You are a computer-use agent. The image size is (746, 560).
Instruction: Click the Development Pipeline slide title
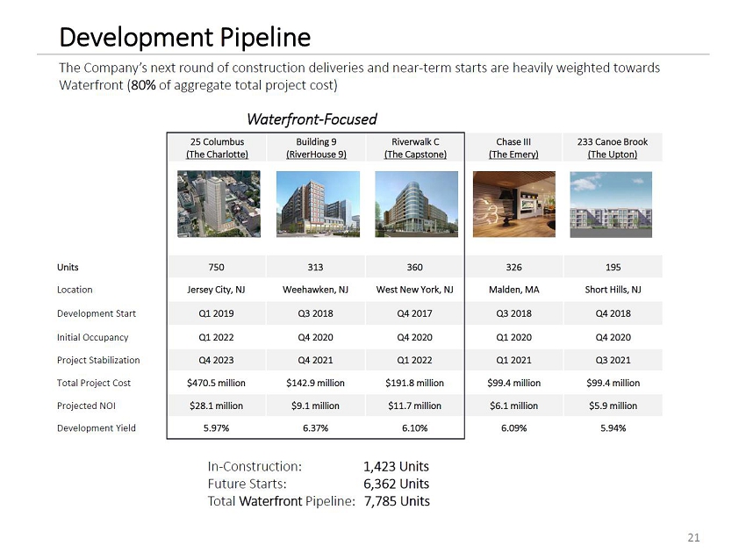[184, 38]
